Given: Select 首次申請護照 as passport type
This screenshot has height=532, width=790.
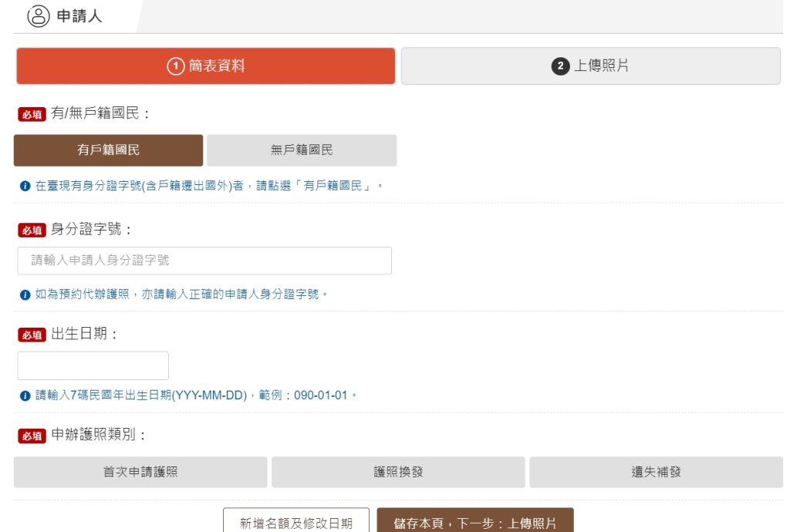Looking at the screenshot, I should point(141,471).
